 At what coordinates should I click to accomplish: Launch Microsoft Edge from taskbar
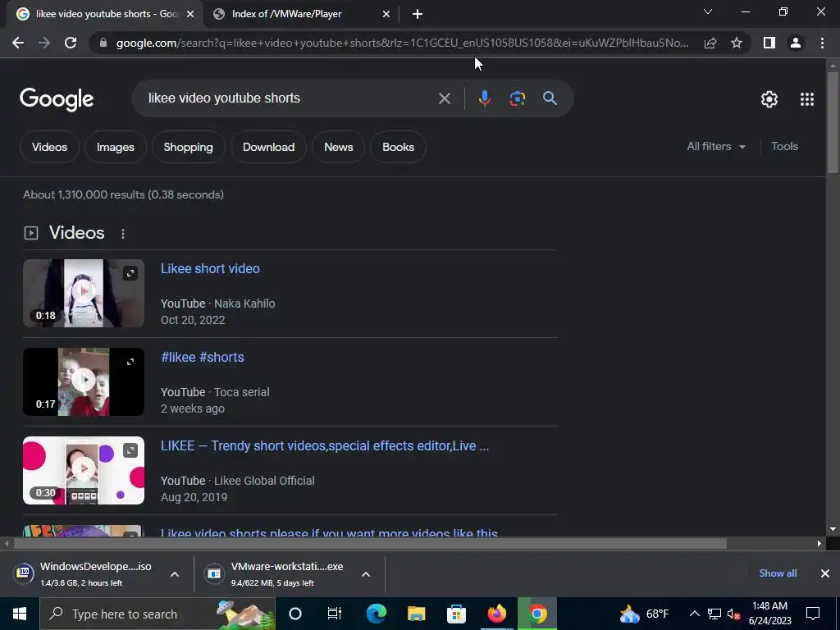pos(376,614)
